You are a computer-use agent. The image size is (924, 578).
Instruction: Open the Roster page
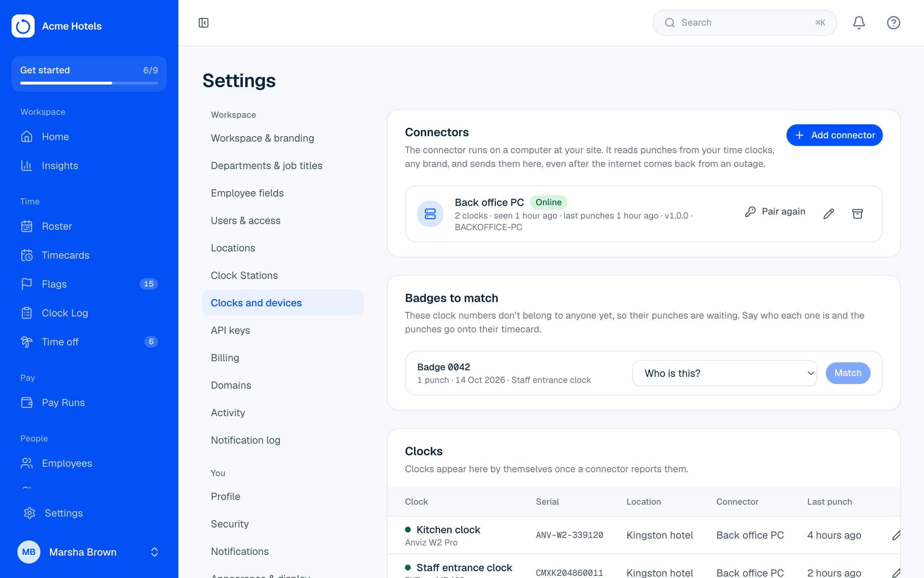(89, 226)
